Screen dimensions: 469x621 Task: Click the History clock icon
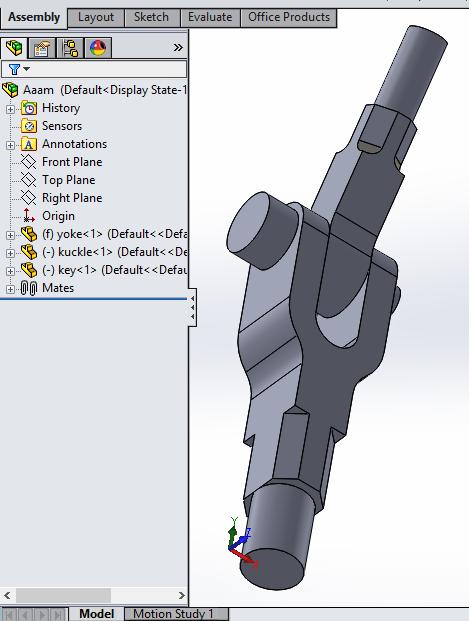tap(29, 108)
